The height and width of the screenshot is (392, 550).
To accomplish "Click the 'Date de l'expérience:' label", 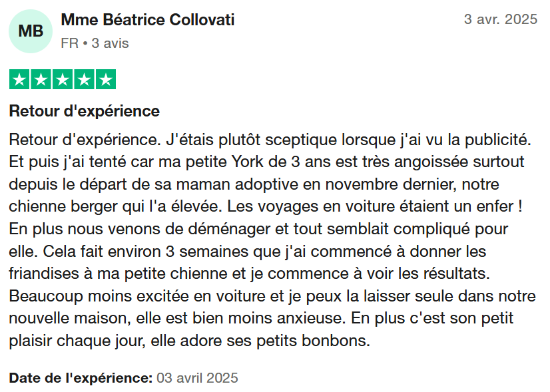I will coord(81,378).
